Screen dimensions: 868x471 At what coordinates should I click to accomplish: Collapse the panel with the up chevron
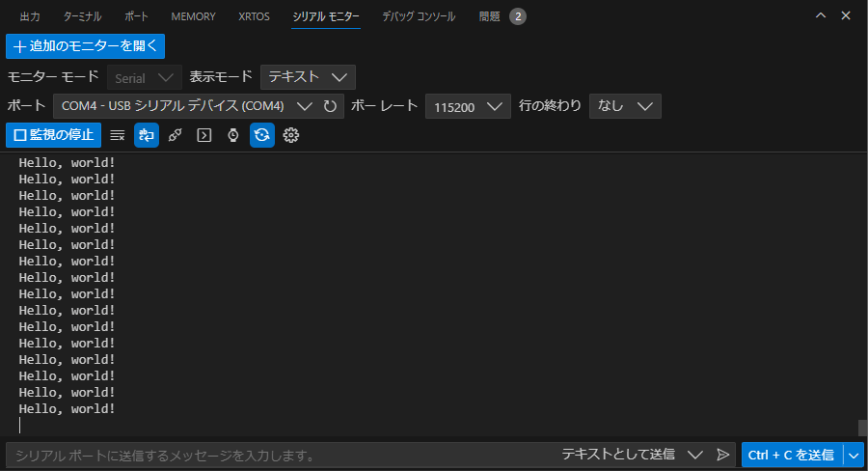coord(821,15)
